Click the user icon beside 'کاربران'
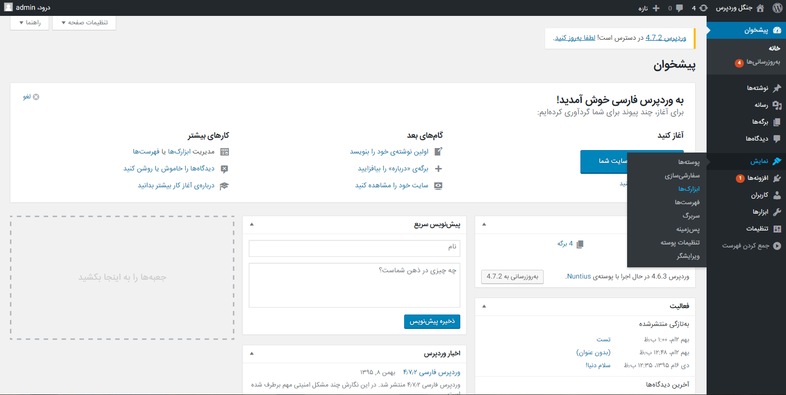 pyautogui.click(x=777, y=195)
